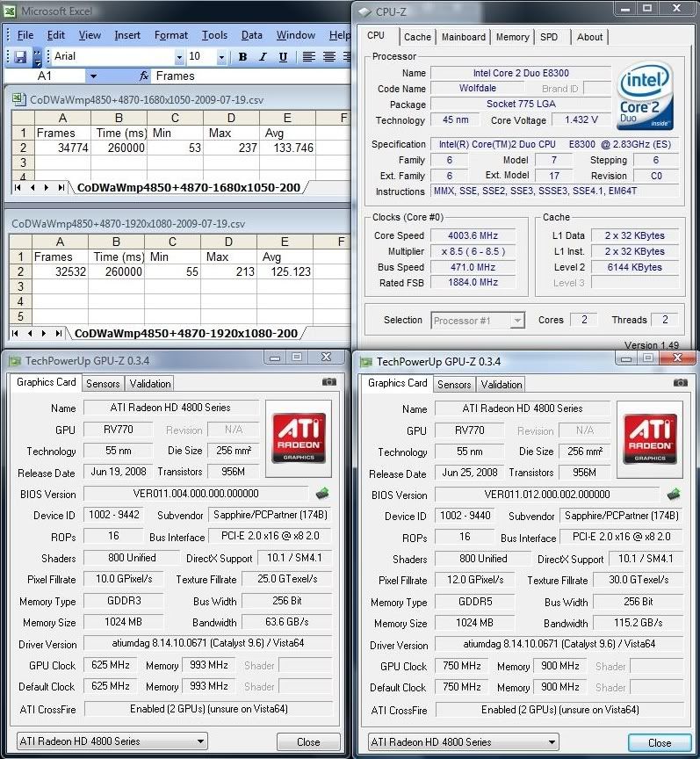This screenshot has height=759, width=700.
Task: Switch to CPU-Z Cache tab
Action: [417, 37]
